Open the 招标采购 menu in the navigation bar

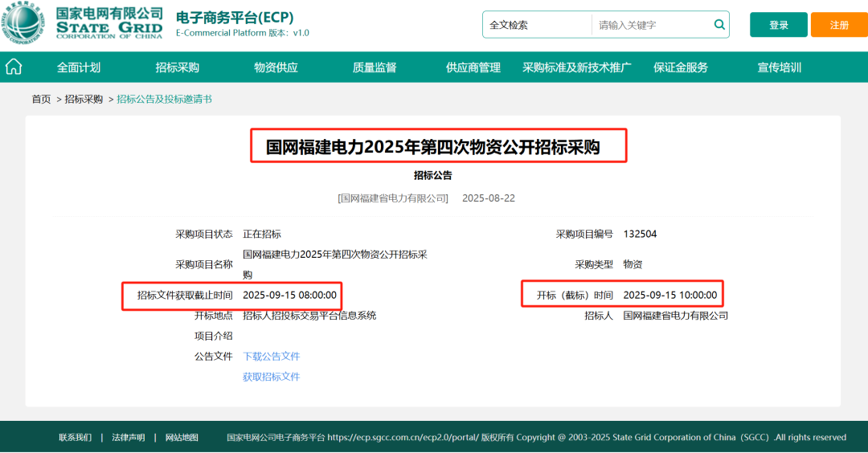coord(177,67)
